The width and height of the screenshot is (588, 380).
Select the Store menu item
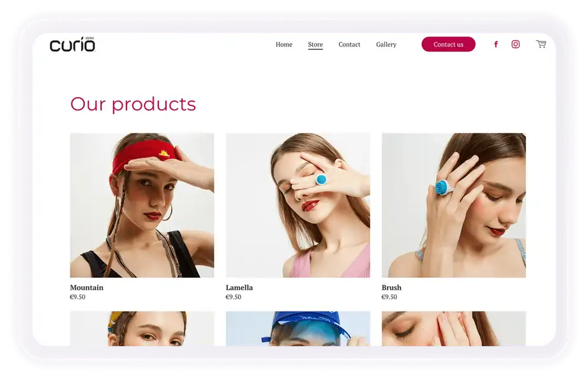coord(315,45)
